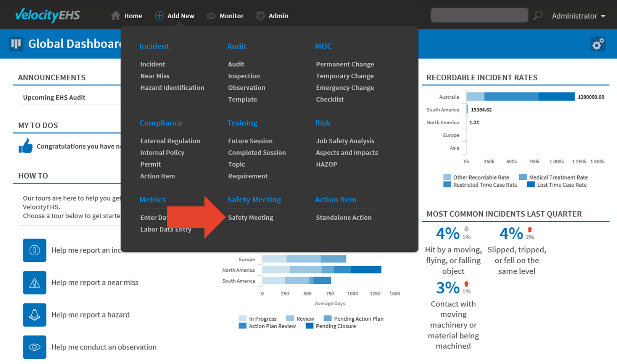Choose External Regulation under Compliance
617x364 pixels.
click(x=170, y=141)
